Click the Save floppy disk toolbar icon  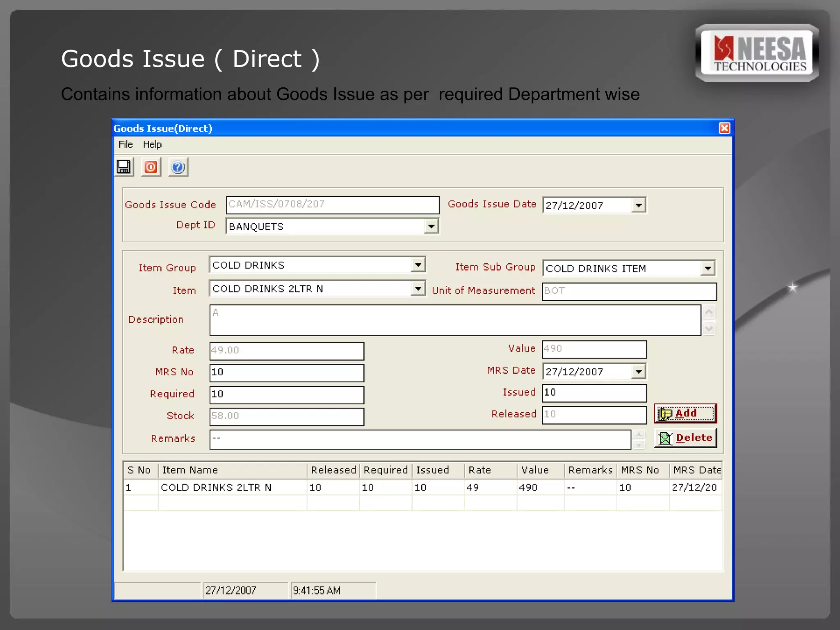coord(124,167)
